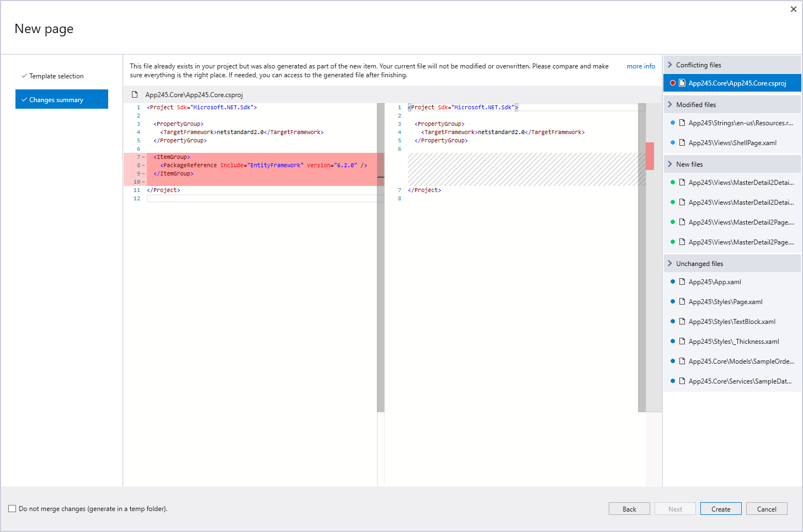Click the file icon beside en-us Resources entry
Screen dimensions: 803x532
pos(680,123)
